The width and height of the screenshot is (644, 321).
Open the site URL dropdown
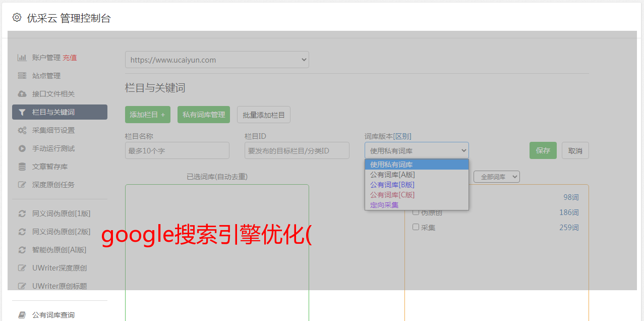tap(217, 60)
